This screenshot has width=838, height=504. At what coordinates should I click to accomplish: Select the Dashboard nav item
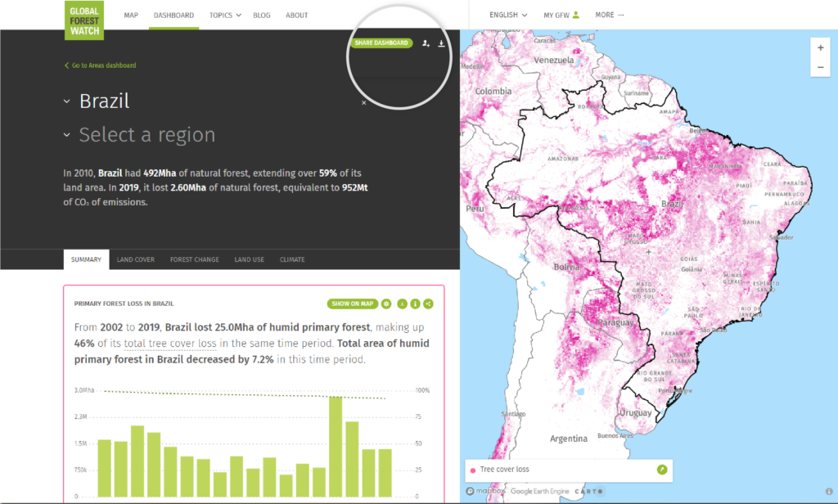tap(173, 15)
